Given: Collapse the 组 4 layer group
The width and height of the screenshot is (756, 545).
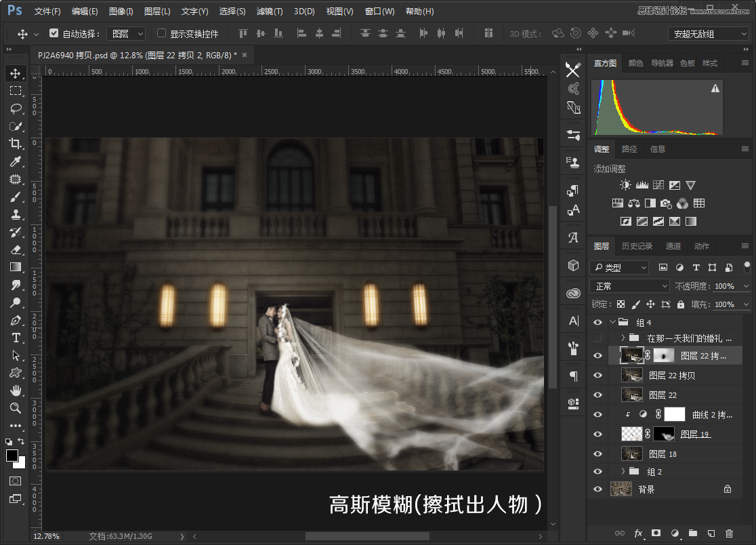Looking at the screenshot, I should pos(614,322).
